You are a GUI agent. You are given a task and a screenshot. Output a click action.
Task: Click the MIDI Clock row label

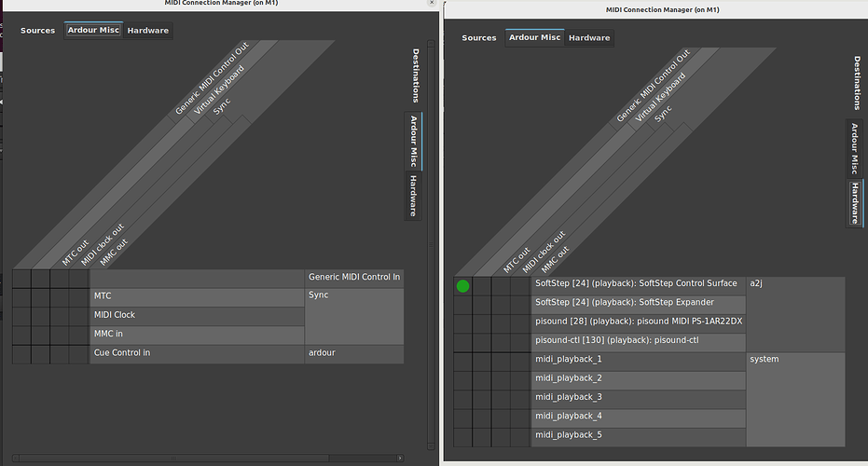(196, 315)
